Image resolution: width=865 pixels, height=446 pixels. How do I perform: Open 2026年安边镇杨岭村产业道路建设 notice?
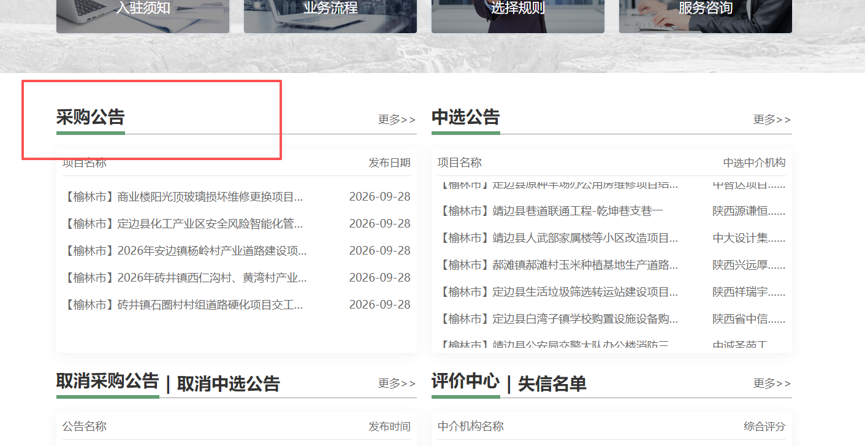pyautogui.click(x=185, y=251)
